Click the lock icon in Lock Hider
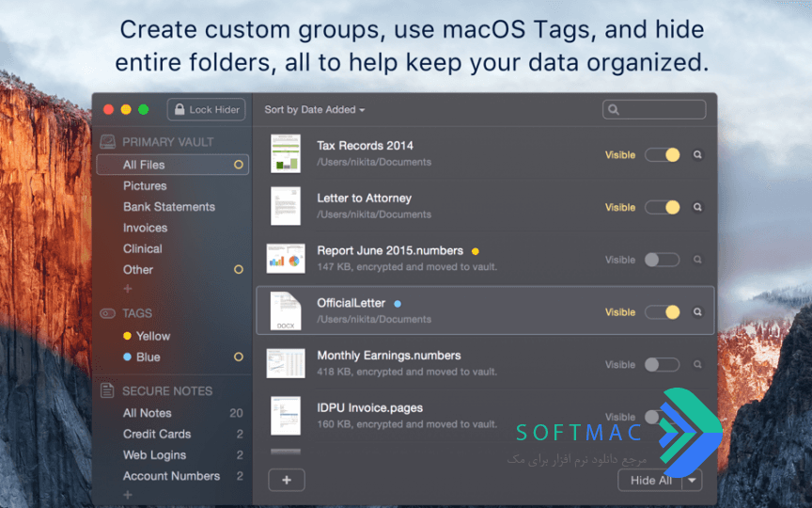 coord(180,109)
